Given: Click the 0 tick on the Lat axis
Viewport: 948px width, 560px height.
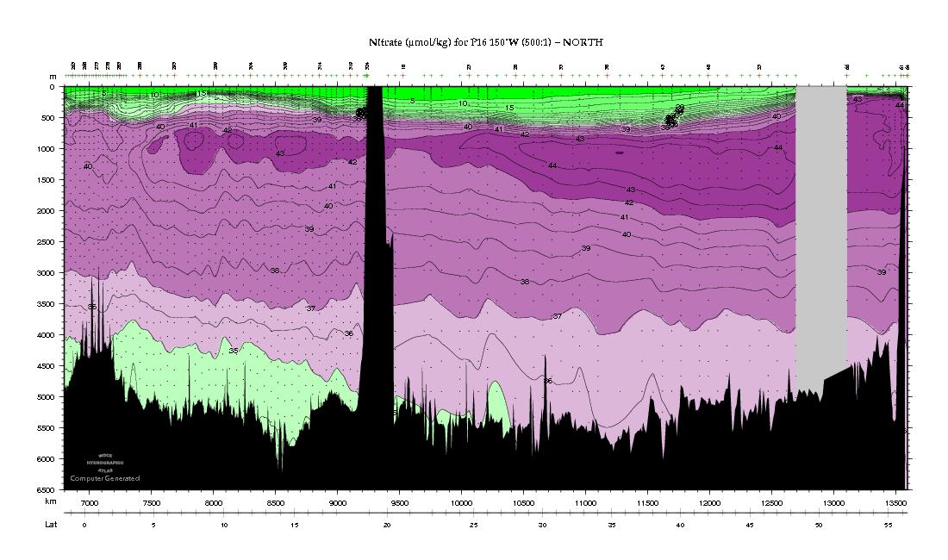Looking at the screenshot, I should click(84, 526).
